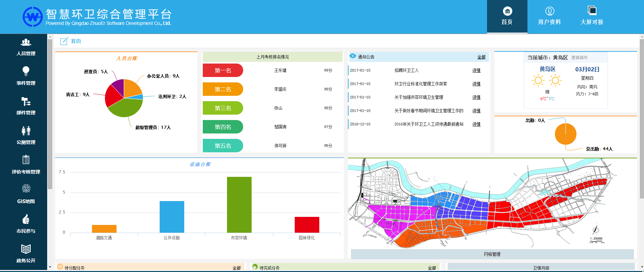Open the 评价考核管理 clipboard icon
Screen dimensions: 644x272
pos(26,160)
